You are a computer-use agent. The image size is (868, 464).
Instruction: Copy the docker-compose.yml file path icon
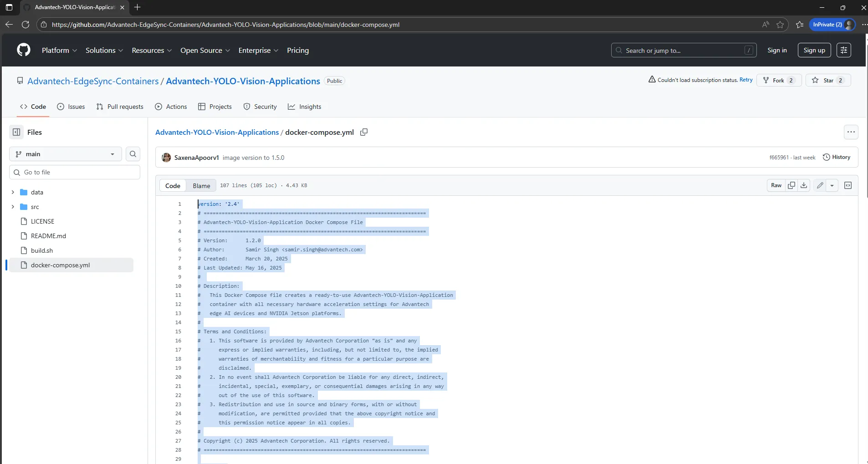point(363,132)
